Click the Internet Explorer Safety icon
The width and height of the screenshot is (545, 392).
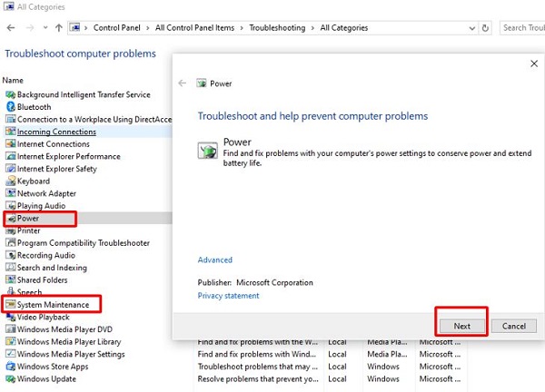tap(11, 169)
